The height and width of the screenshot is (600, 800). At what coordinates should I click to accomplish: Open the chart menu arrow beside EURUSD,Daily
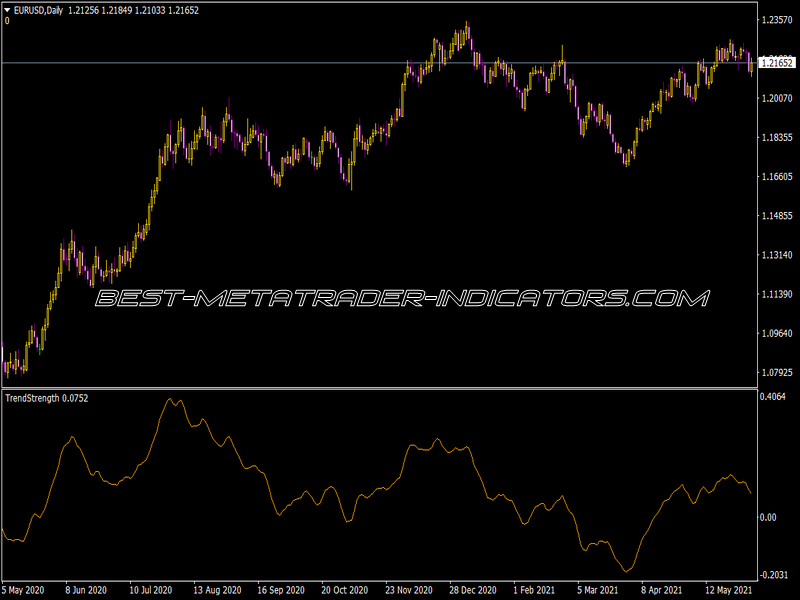pos(7,10)
